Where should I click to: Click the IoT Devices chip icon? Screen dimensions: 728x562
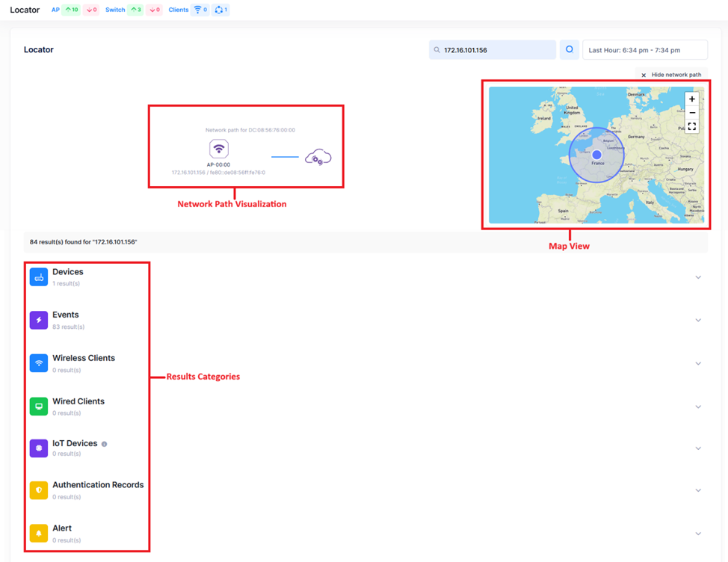pyautogui.click(x=39, y=448)
